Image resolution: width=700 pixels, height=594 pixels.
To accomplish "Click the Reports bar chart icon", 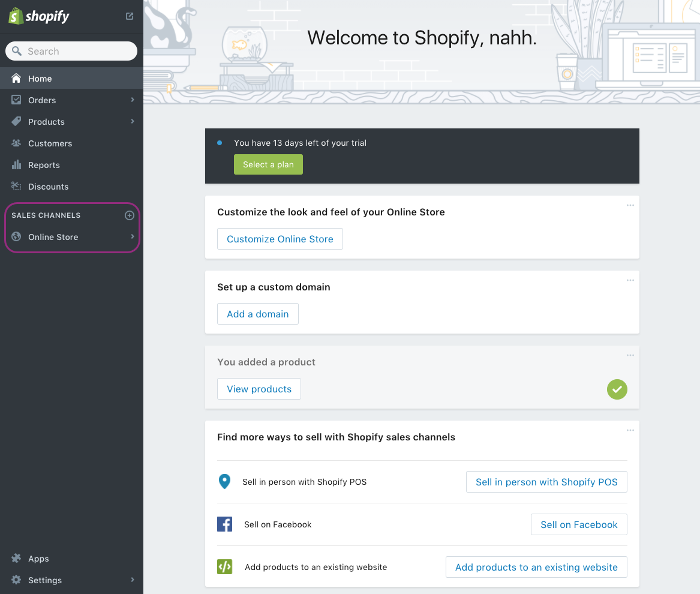I will pyautogui.click(x=16, y=164).
